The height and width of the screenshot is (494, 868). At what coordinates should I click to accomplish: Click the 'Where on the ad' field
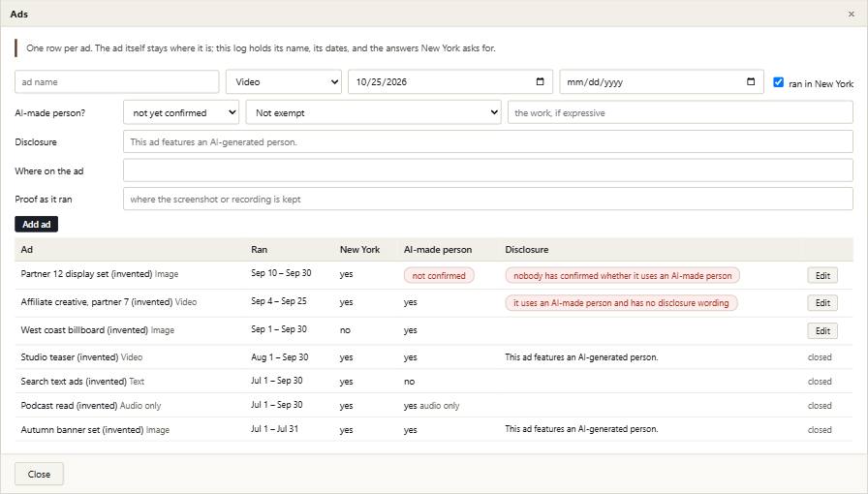487,170
